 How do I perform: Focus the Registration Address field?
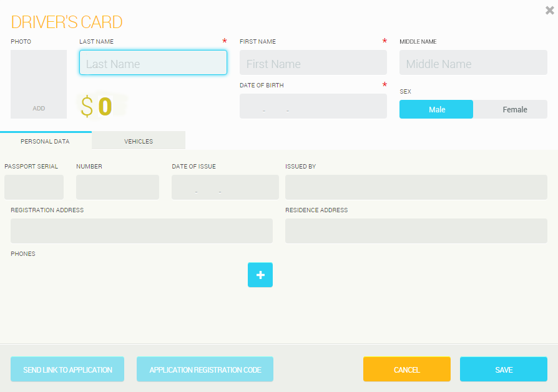tap(142, 231)
